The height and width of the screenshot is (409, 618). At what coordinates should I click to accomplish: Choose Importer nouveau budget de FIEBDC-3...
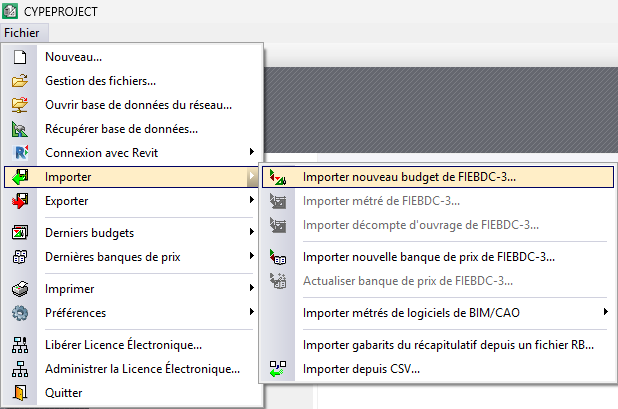pyautogui.click(x=438, y=177)
